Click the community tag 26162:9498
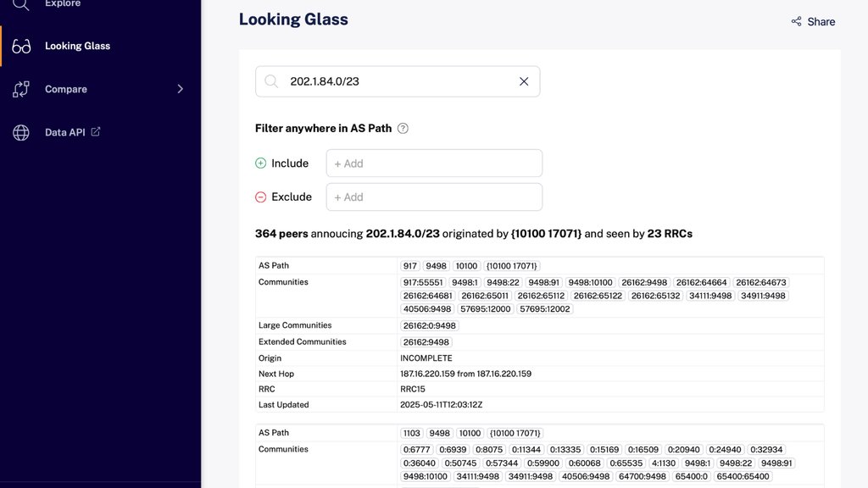The image size is (868, 488). 644,281
